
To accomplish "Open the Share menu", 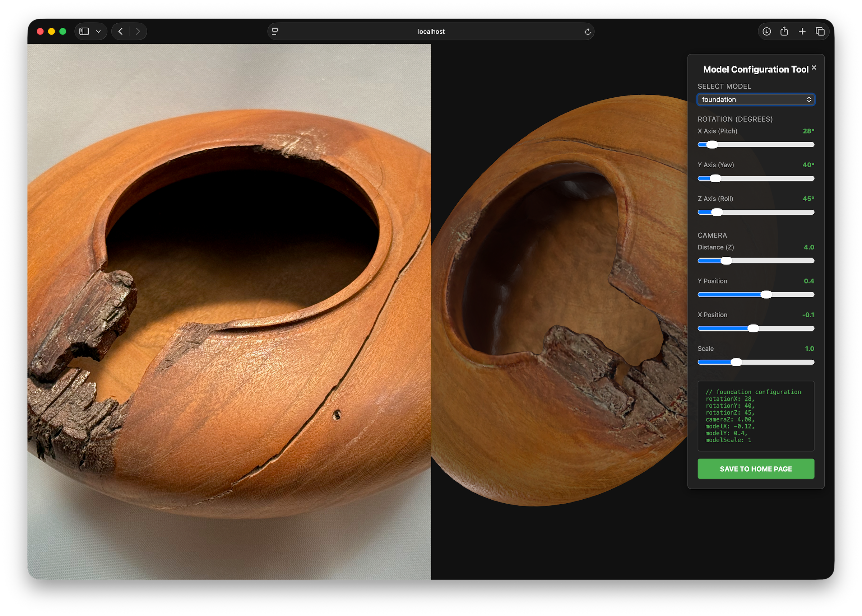I will coord(784,32).
